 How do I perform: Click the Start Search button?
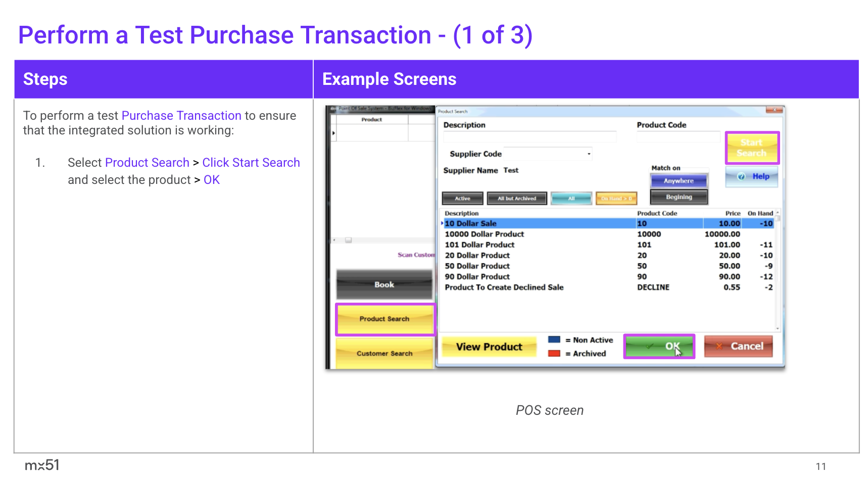[x=751, y=148]
